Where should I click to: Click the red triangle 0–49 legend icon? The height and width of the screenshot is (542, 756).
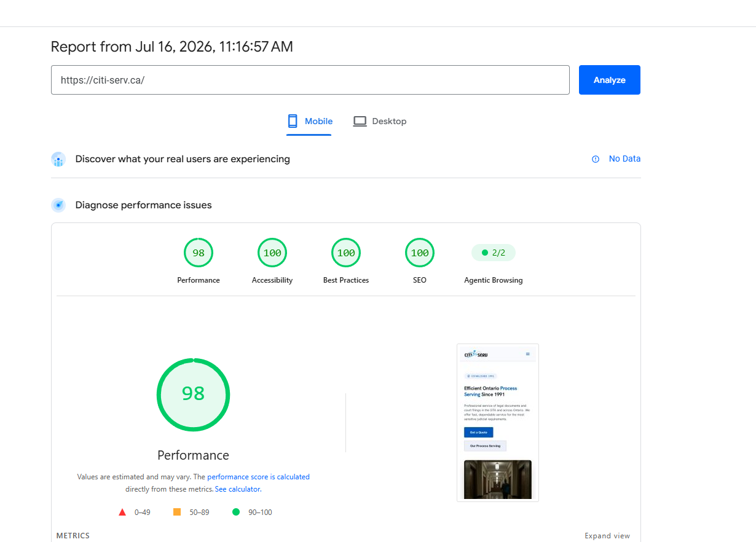(x=122, y=512)
